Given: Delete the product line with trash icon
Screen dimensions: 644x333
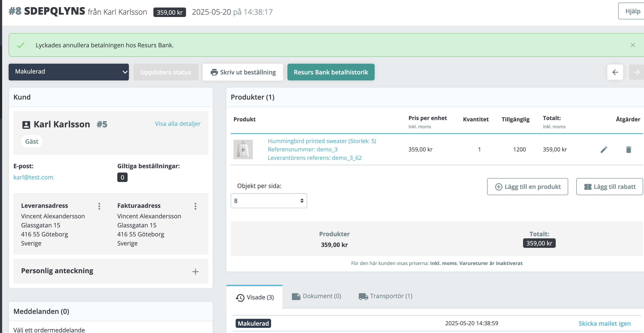Looking at the screenshot, I should (x=629, y=150).
